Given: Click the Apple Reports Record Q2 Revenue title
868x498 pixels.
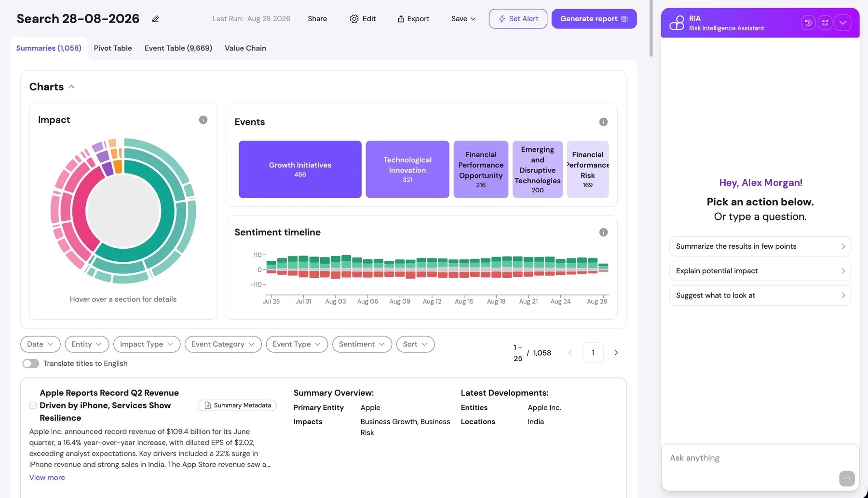Looking at the screenshot, I should (x=109, y=405).
